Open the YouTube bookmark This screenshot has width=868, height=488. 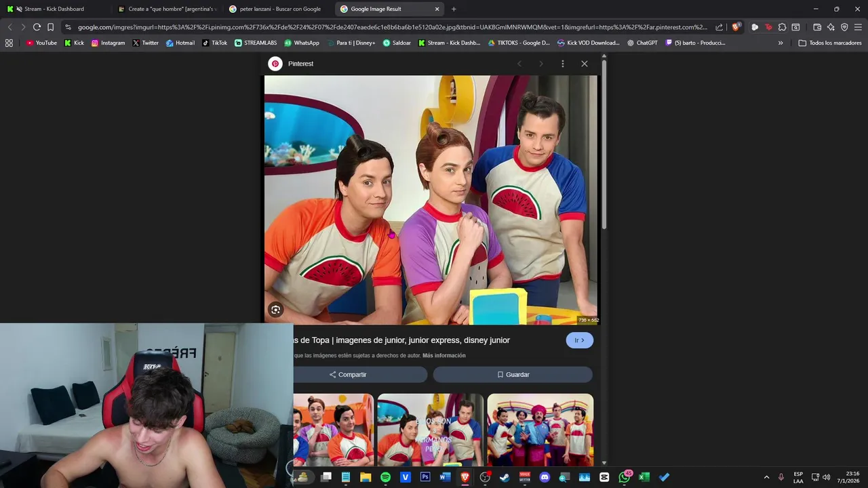coord(41,43)
